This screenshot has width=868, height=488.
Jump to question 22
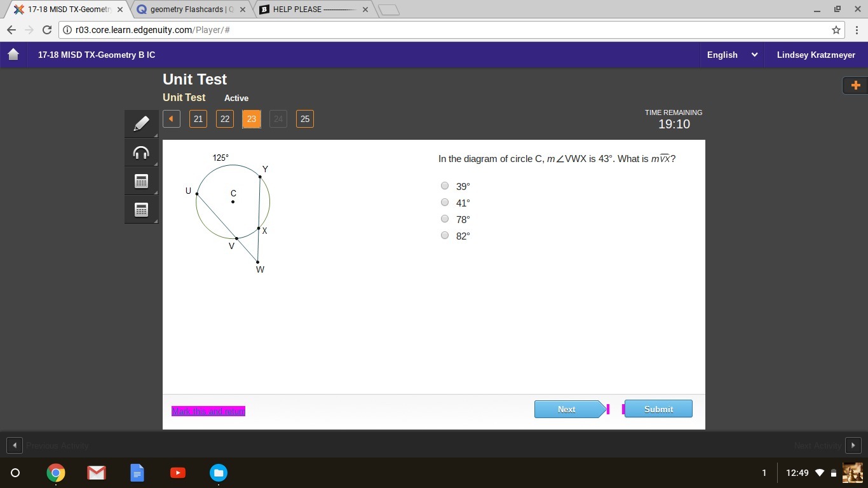(225, 119)
